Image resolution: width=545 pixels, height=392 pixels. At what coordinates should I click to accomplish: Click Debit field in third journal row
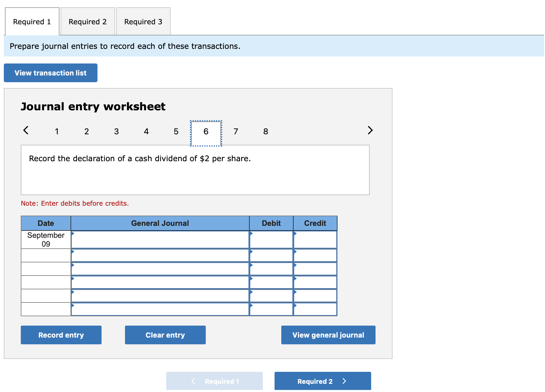(271, 269)
